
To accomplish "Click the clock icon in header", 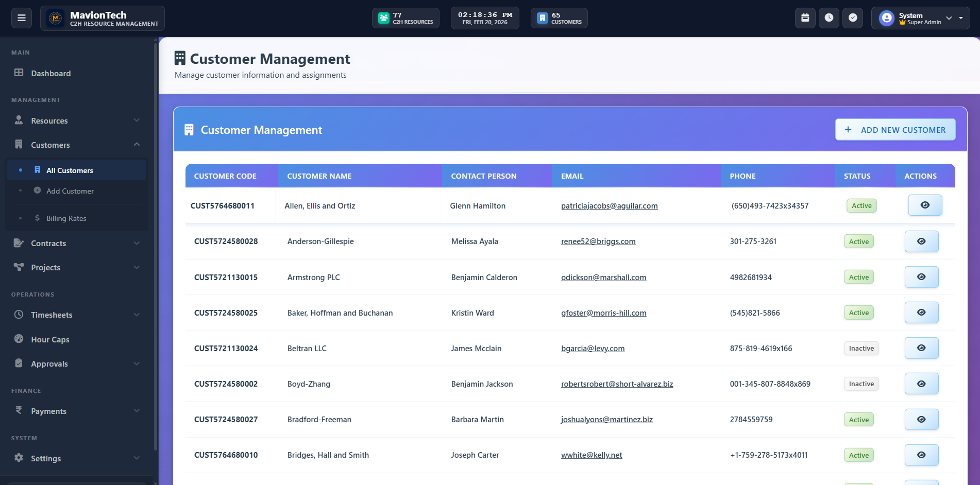I will pyautogui.click(x=829, y=18).
